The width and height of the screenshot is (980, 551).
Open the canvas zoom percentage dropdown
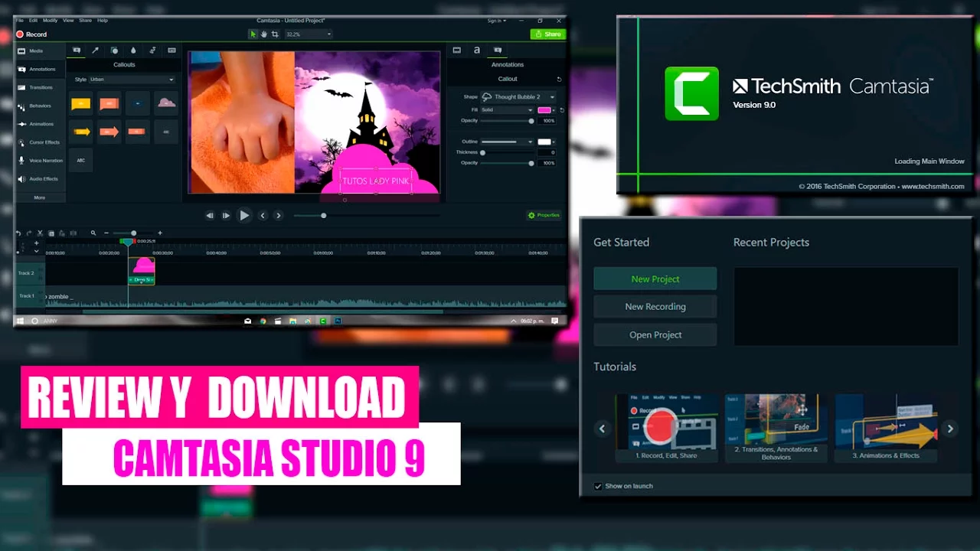pyautogui.click(x=308, y=34)
